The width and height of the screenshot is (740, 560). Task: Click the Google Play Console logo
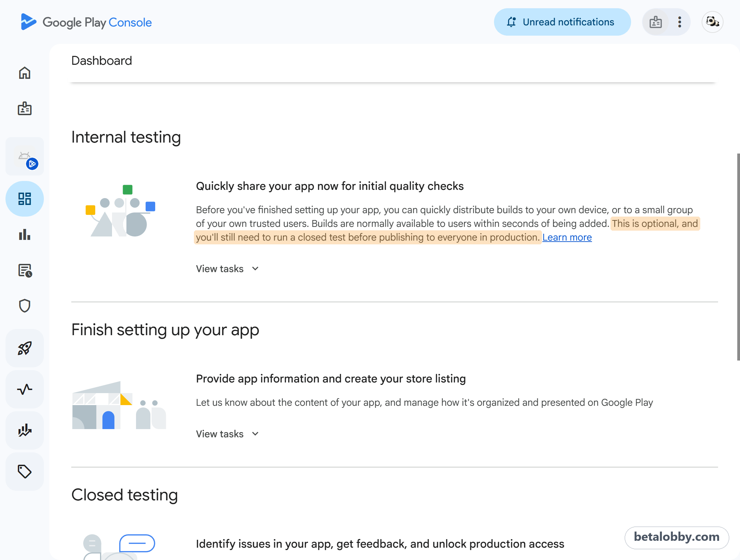(x=86, y=22)
